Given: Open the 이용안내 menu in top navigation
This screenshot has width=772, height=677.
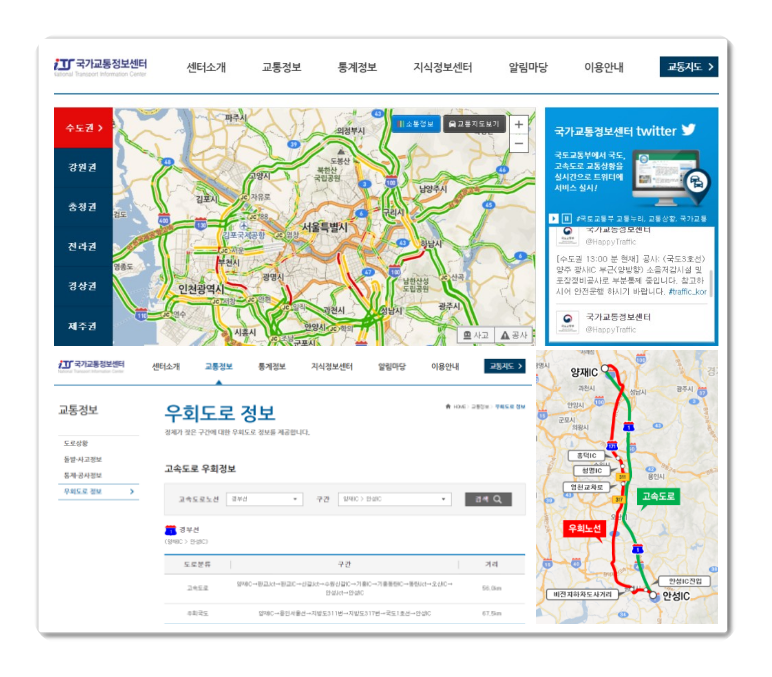Looking at the screenshot, I should (604, 67).
